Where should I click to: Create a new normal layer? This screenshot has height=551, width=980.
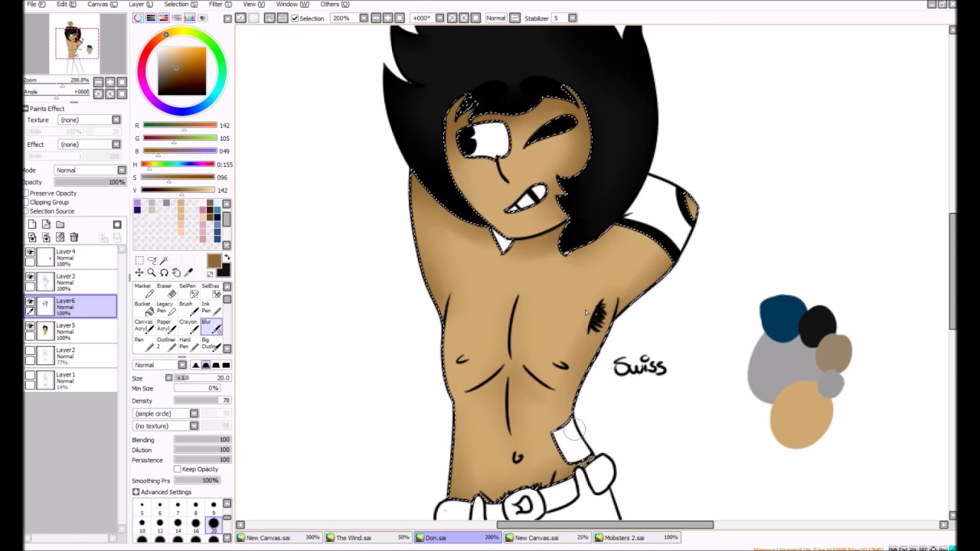point(32,224)
